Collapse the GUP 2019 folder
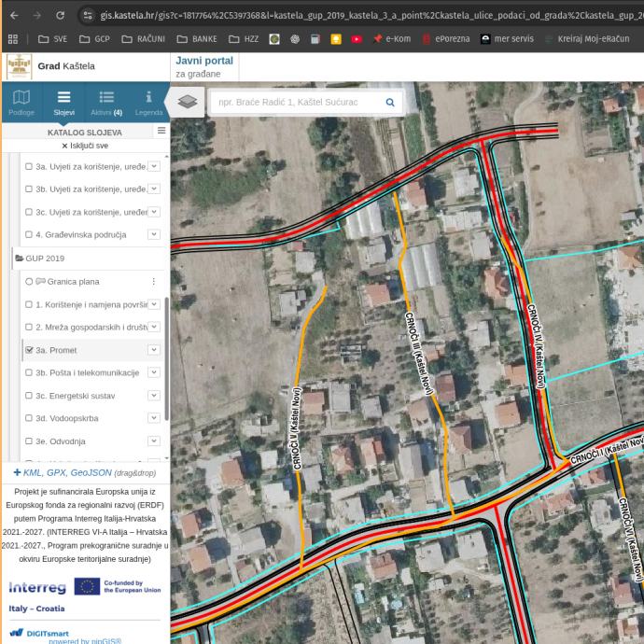The height and width of the screenshot is (644, 644). click(x=19, y=258)
